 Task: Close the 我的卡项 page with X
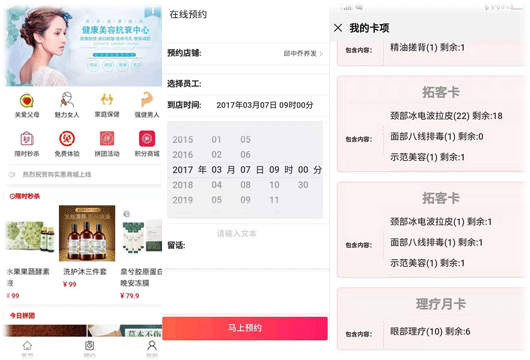[x=338, y=28]
